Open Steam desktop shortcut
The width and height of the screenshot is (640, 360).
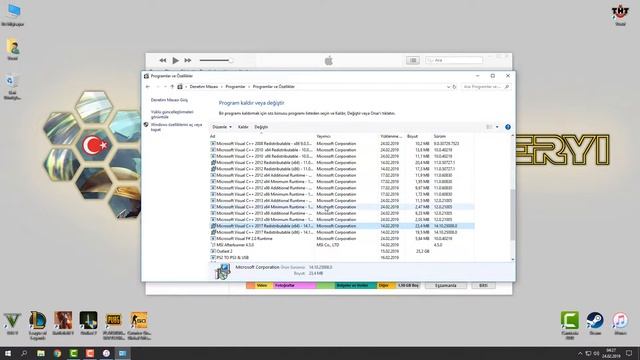coord(595,323)
